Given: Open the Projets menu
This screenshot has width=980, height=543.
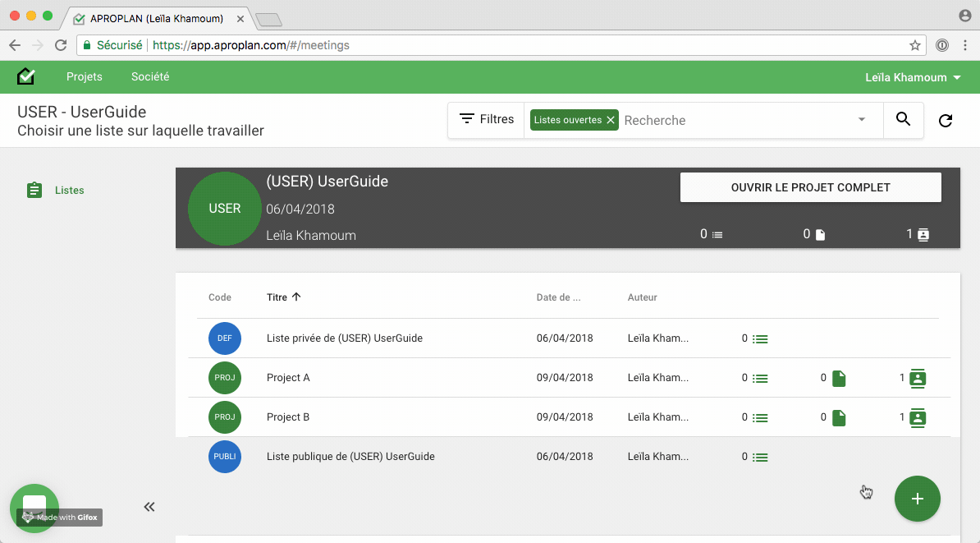Looking at the screenshot, I should click(x=85, y=76).
